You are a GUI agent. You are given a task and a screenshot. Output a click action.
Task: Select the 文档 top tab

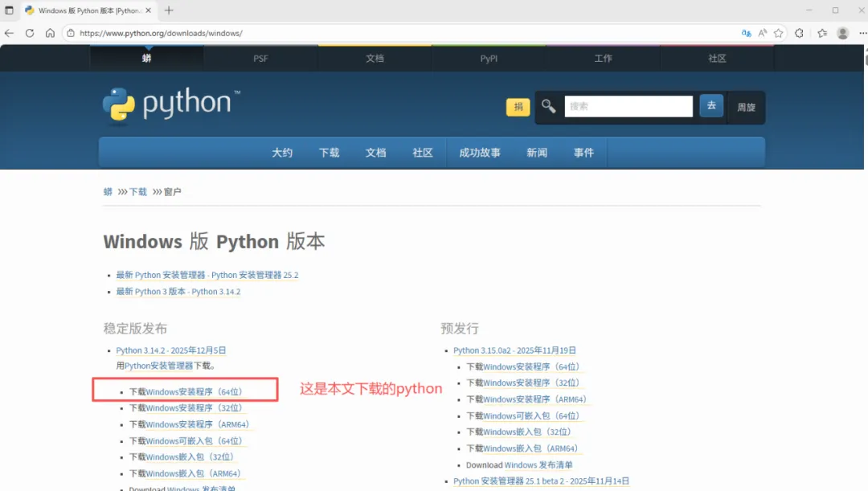(375, 58)
